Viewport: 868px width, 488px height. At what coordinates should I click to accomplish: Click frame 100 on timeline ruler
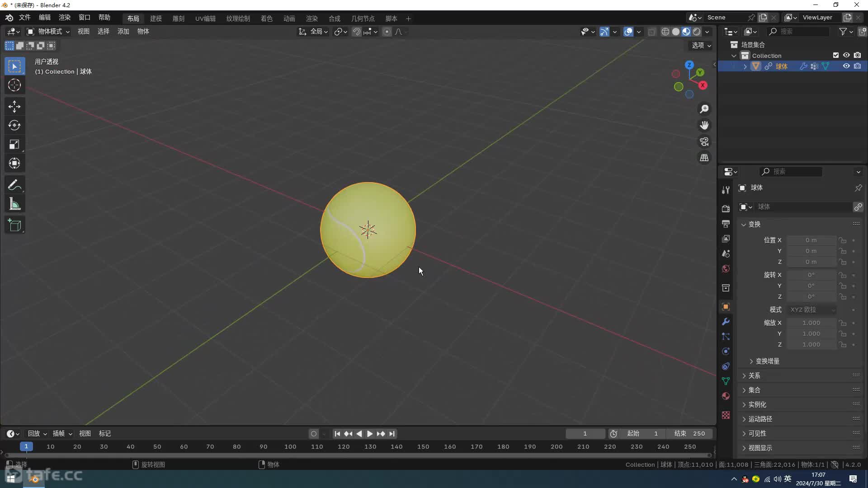click(x=290, y=447)
